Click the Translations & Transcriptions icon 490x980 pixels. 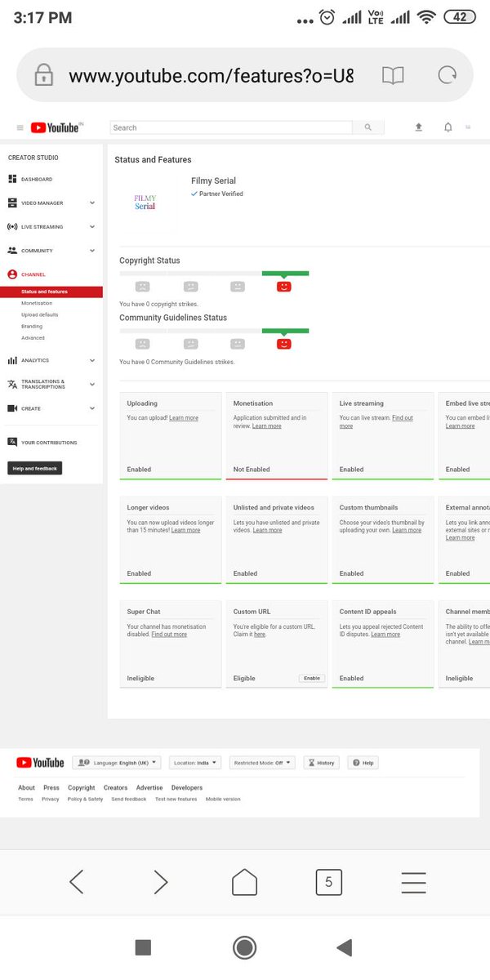tap(12, 384)
